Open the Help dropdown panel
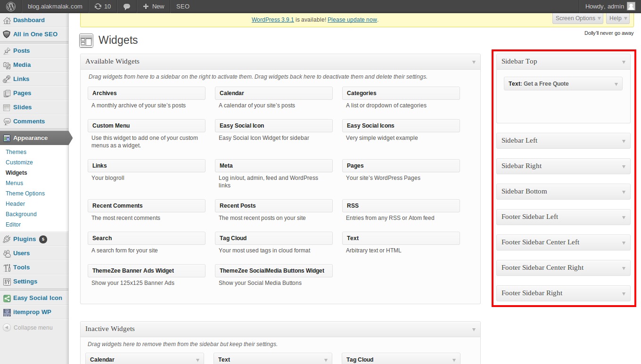The height and width of the screenshot is (364, 641). [617, 18]
